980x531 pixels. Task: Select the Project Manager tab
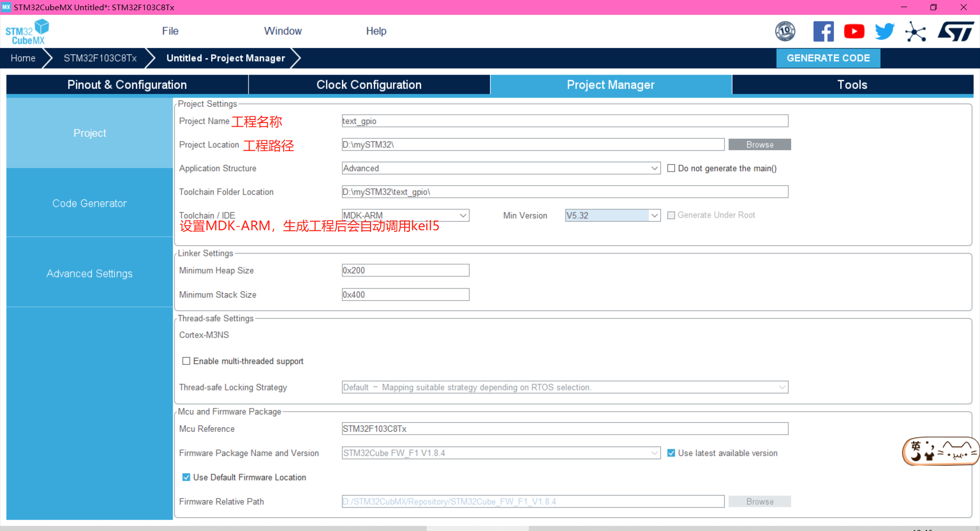(611, 85)
